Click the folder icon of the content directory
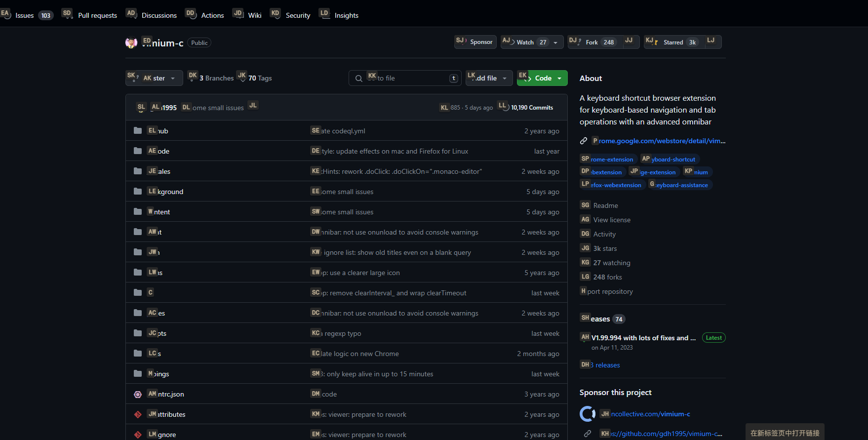Viewport: 868px width, 440px height. (x=138, y=211)
